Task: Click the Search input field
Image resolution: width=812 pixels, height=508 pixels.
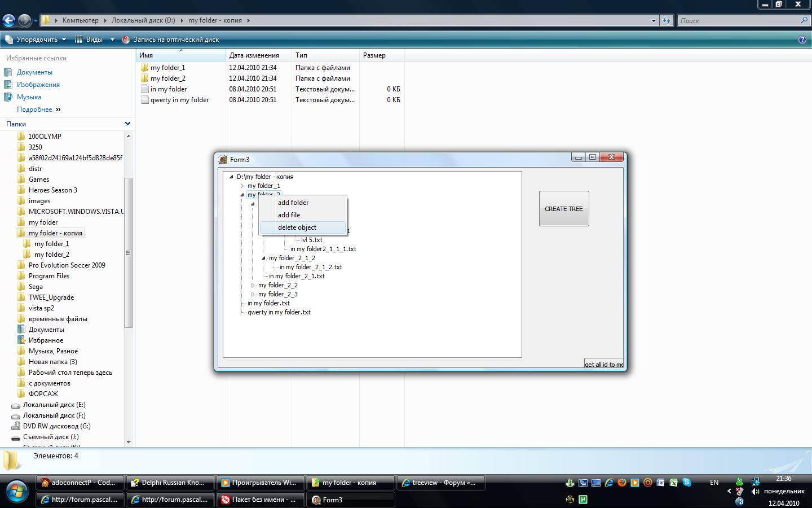Action: 738,21
